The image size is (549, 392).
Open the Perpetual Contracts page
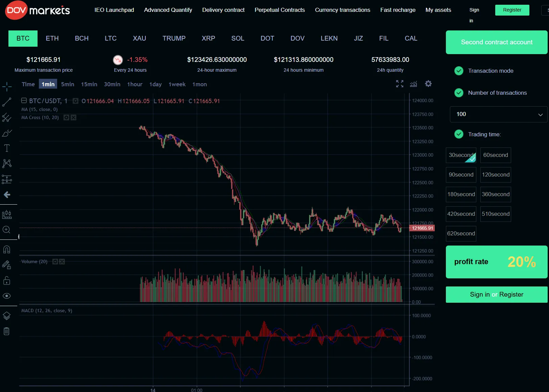[x=280, y=10]
